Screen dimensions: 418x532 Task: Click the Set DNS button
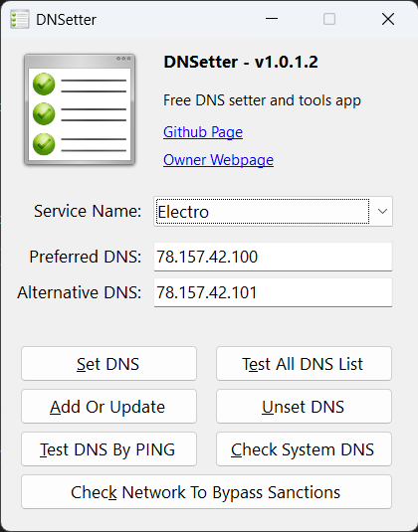[109, 364]
